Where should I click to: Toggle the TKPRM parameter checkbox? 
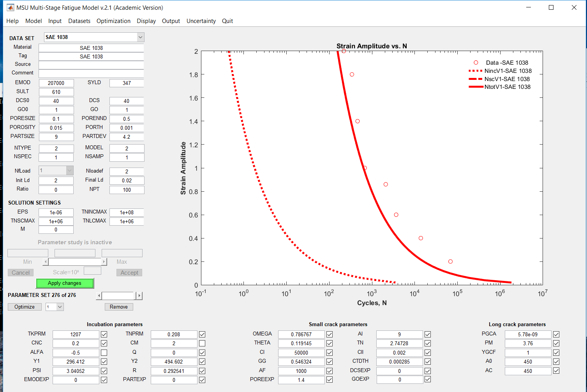104,334
